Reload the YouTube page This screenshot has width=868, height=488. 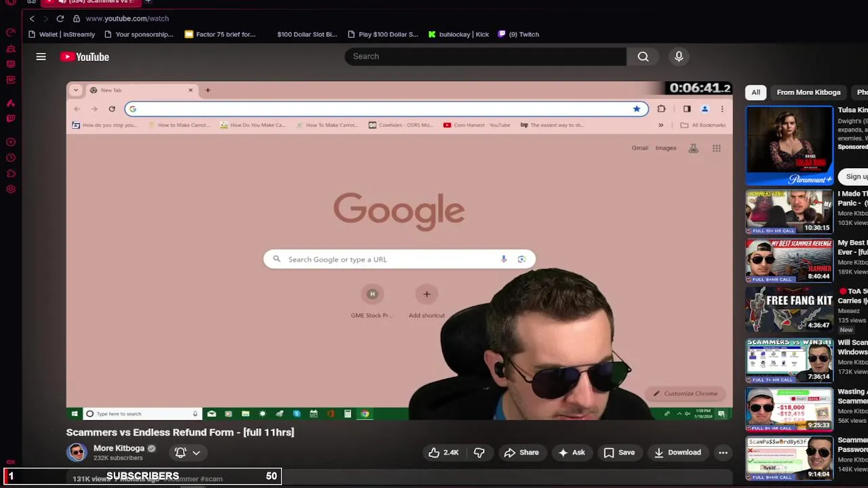60,18
